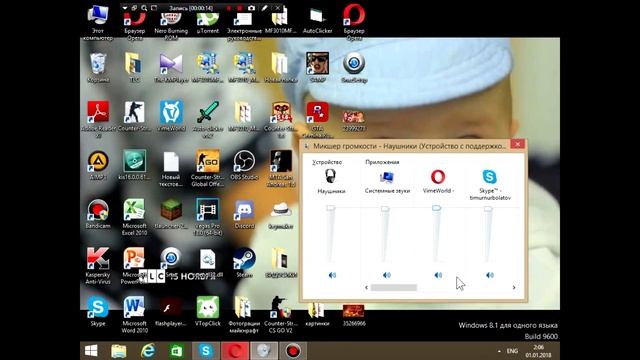This screenshot has width=640, height=360.
Task: Open the VimeWorld desktop shortcut
Action: [x=171, y=116]
